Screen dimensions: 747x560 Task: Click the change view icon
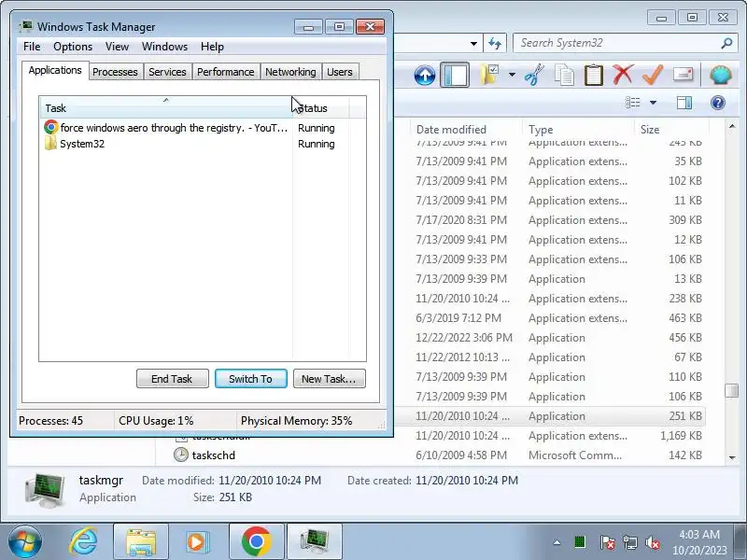click(633, 103)
